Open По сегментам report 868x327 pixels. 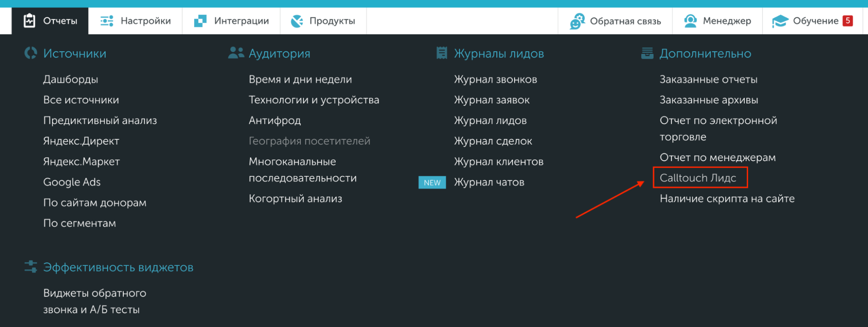(x=80, y=223)
